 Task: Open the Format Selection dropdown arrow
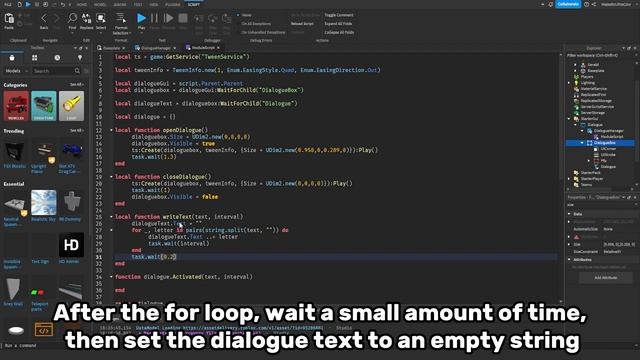pos(130,33)
